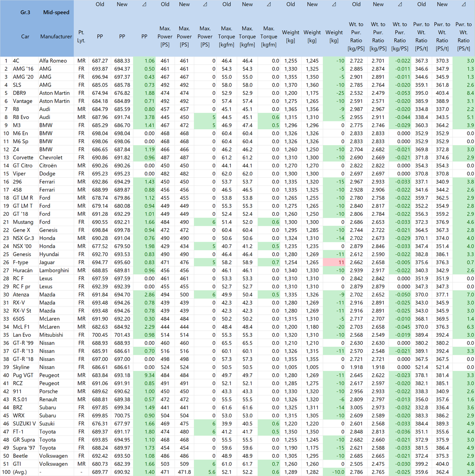This screenshot has width=475, height=476.
Task: Select the Manufacturer column header
Action: (x=56, y=36)
